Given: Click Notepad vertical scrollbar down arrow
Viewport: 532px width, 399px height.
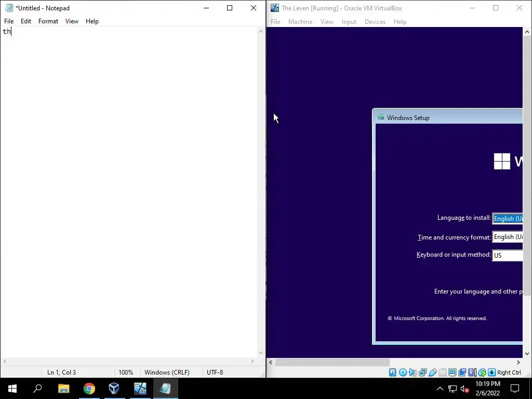Looking at the screenshot, I should click(x=261, y=353).
